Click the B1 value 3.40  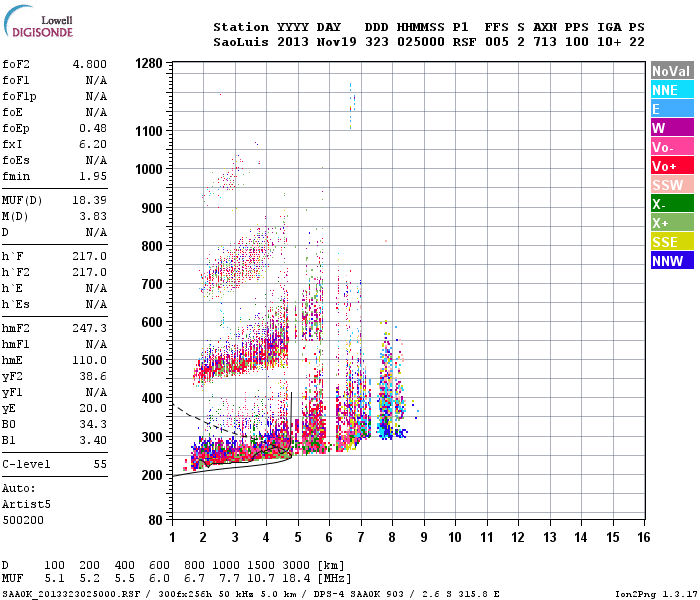pos(93,440)
